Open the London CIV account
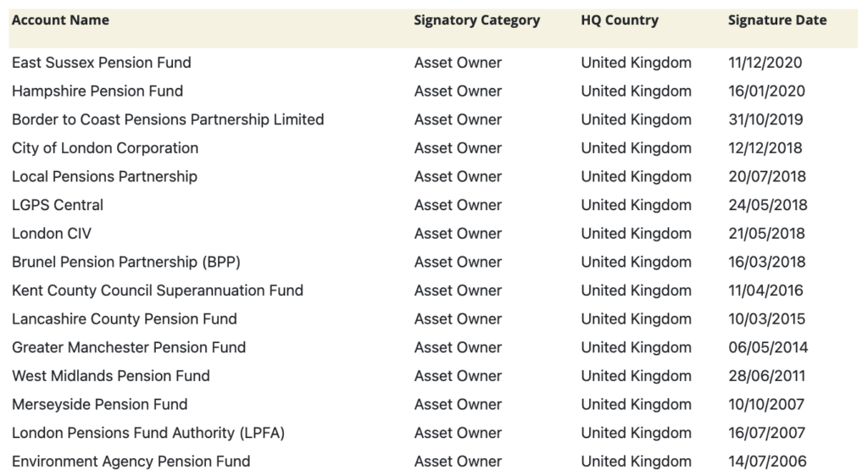Image resolution: width=868 pixels, height=476 pixels. pyautogui.click(x=52, y=234)
